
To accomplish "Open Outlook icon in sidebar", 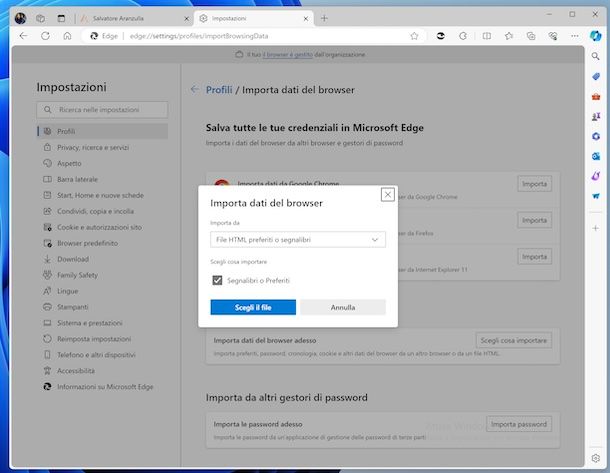I will tap(596, 156).
